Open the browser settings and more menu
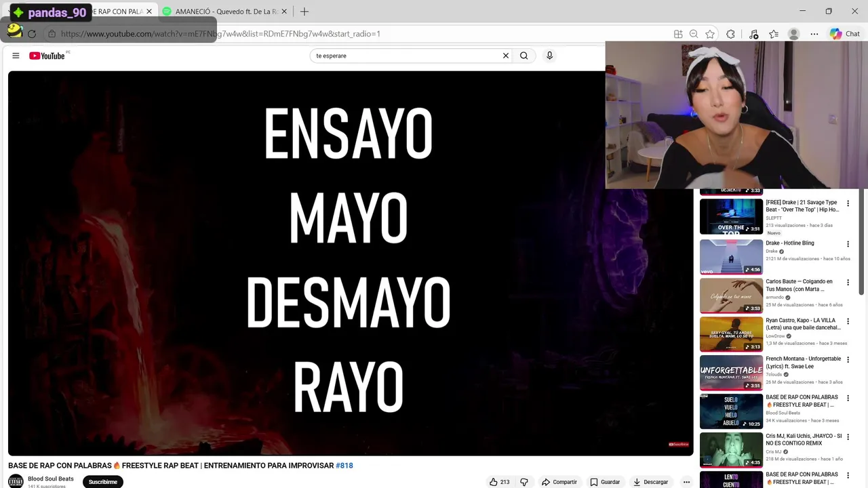Image resolution: width=868 pixels, height=488 pixels. tap(814, 34)
